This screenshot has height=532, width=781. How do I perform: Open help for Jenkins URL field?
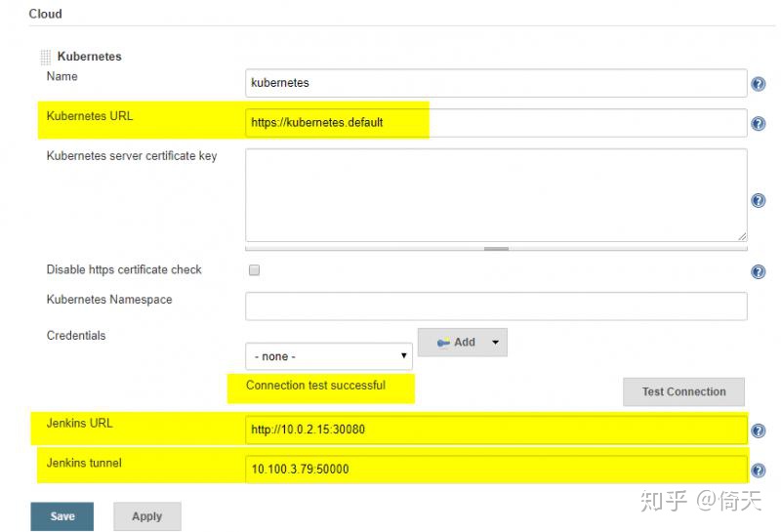[759, 430]
